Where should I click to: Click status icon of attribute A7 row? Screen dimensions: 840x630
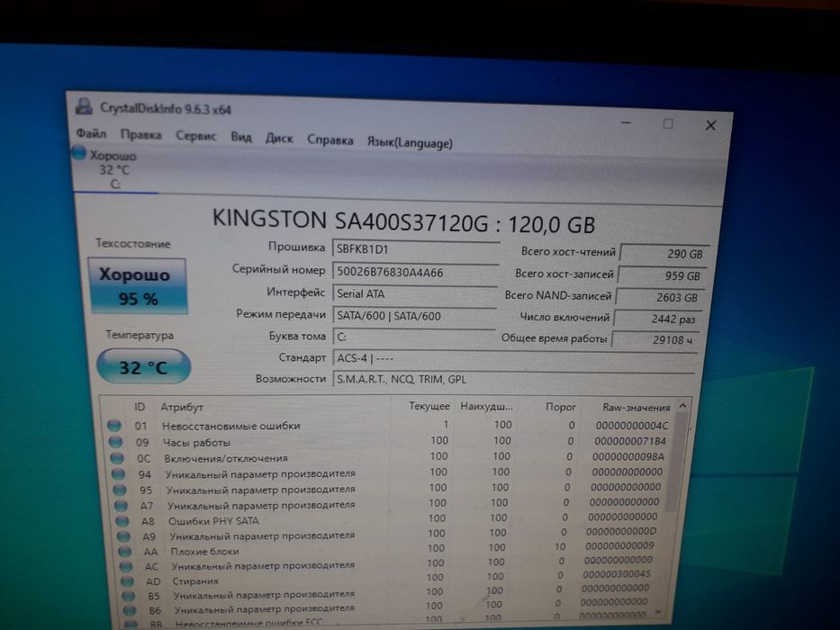(122, 505)
